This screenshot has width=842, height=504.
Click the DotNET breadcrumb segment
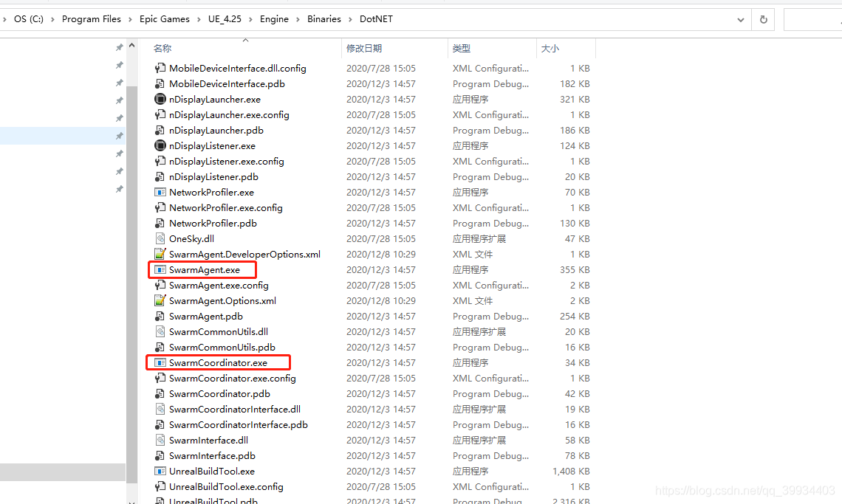[x=376, y=18]
